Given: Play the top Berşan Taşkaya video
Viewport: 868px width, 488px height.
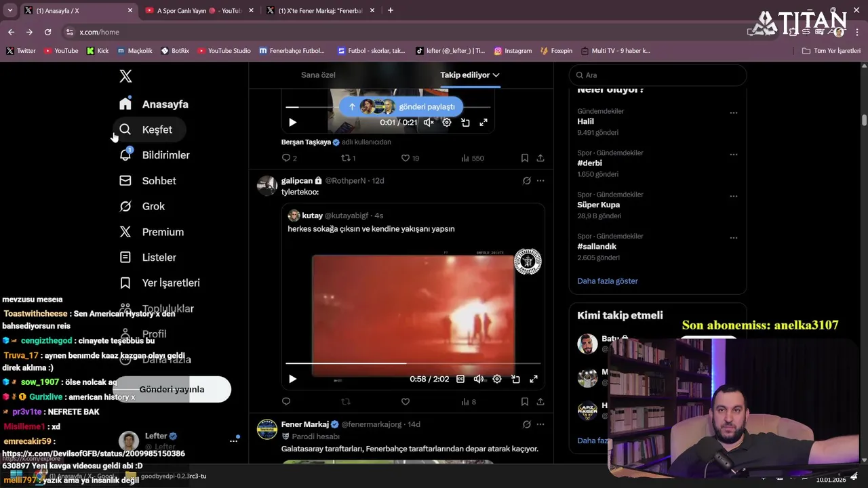Looking at the screenshot, I should click(292, 123).
